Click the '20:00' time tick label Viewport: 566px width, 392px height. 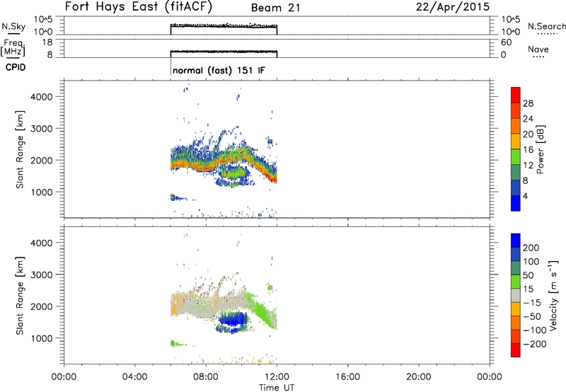pyautogui.click(x=419, y=377)
